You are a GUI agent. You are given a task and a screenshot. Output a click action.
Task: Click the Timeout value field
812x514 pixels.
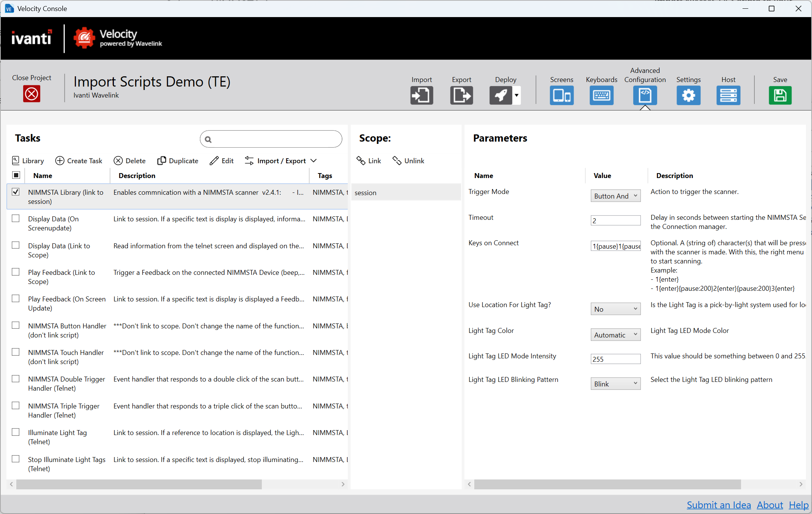click(615, 221)
